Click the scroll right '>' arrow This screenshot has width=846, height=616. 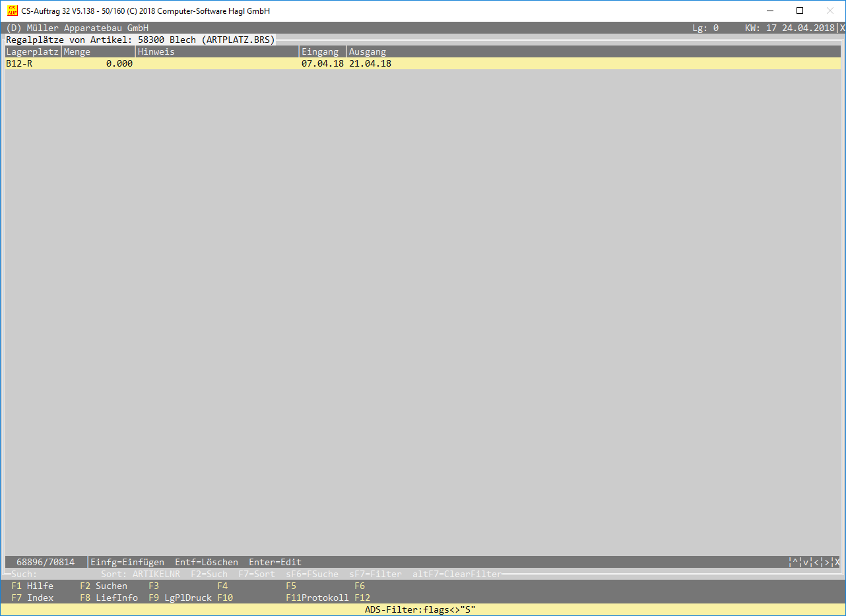coord(827,563)
